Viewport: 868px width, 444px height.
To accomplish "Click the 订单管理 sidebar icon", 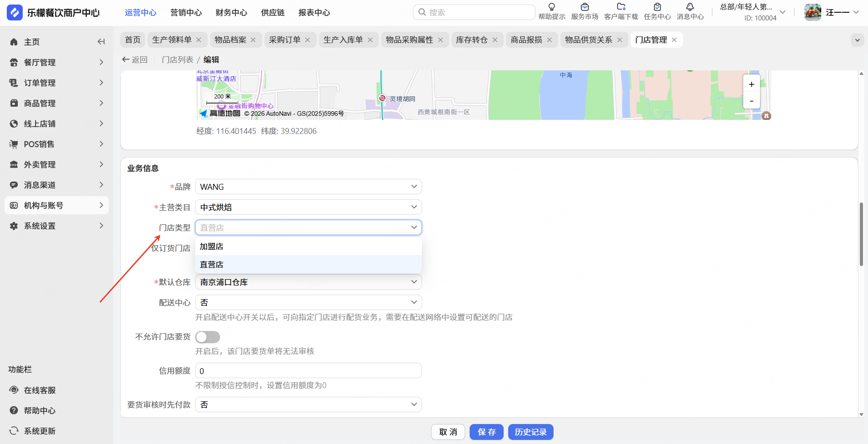I will tap(14, 83).
